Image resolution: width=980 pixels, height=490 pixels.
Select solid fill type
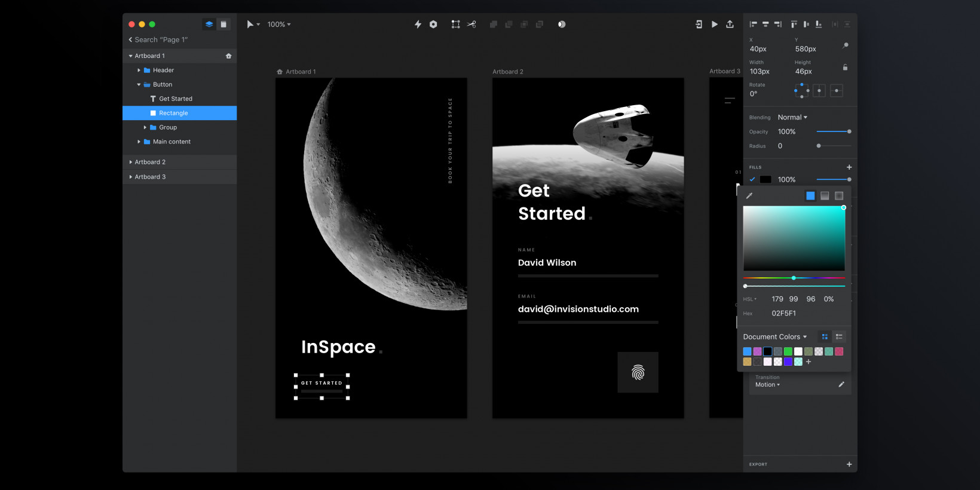click(810, 195)
